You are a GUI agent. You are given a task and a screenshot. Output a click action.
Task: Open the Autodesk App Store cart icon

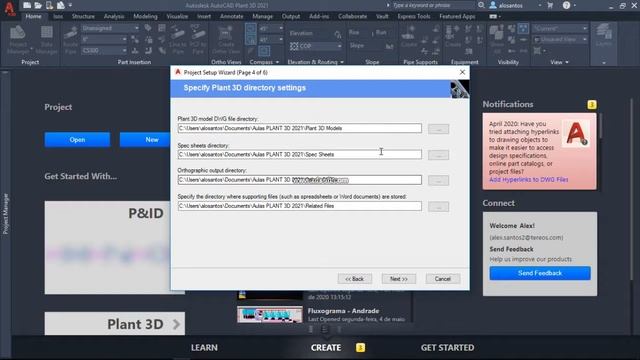tap(550, 5)
